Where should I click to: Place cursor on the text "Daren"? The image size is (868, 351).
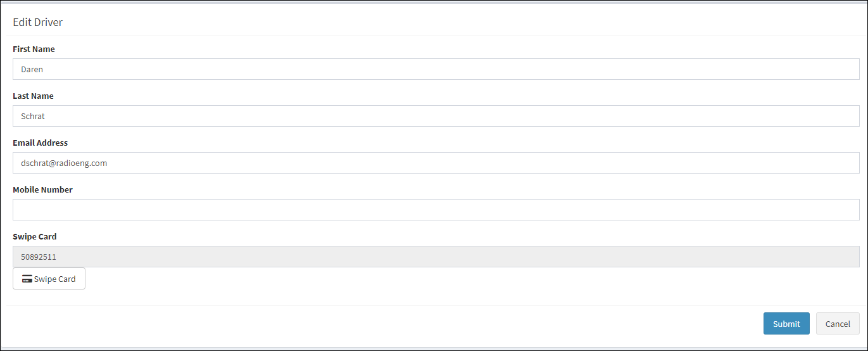pyautogui.click(x=32, y=69)
